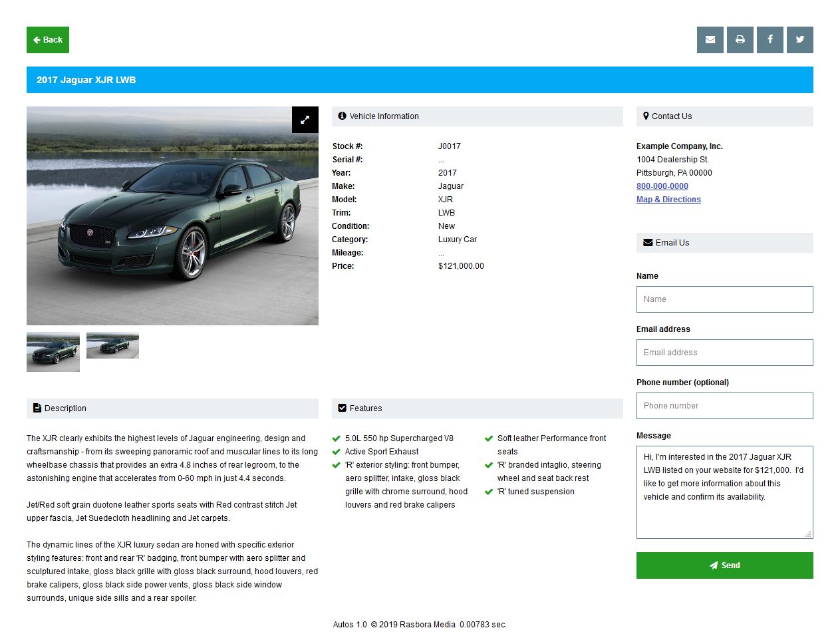Click the Phone number field

(x=724, y=406)
